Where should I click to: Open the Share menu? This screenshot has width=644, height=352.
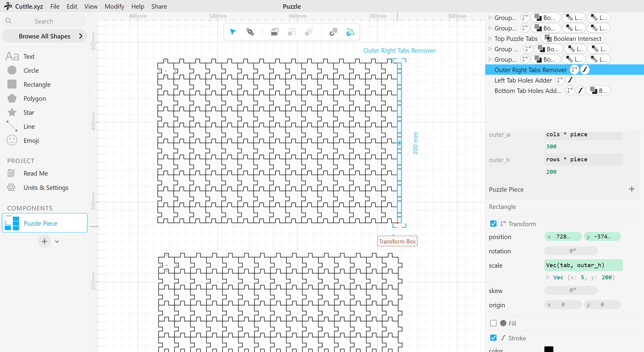[x=159, y=6]
